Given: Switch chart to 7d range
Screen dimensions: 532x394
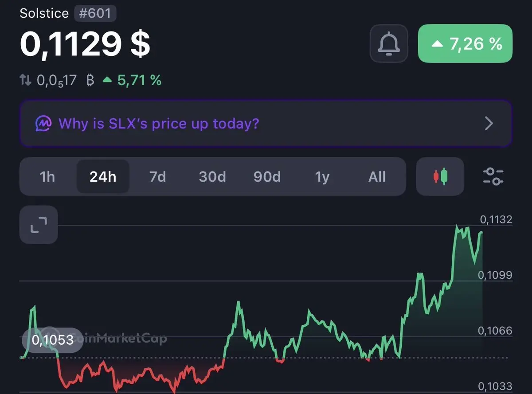Looking at the screenshot, I should (x=157, y=177).
